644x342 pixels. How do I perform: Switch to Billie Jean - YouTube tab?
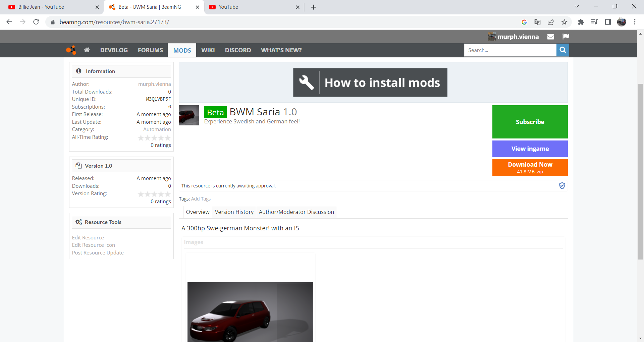tap(52, 7)
